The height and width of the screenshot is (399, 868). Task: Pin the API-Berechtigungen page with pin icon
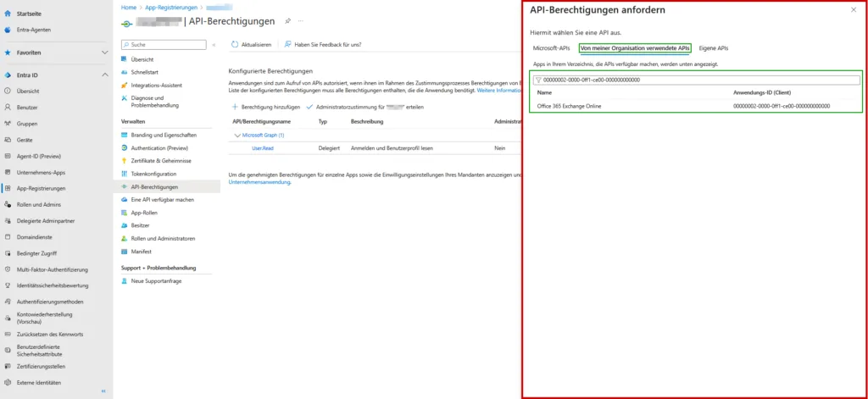pos(287,20)
